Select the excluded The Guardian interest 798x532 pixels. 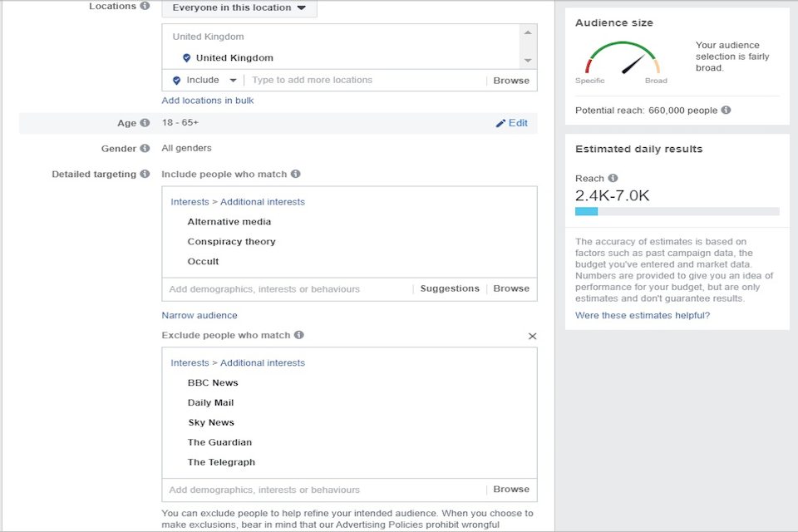pos(219,442)
